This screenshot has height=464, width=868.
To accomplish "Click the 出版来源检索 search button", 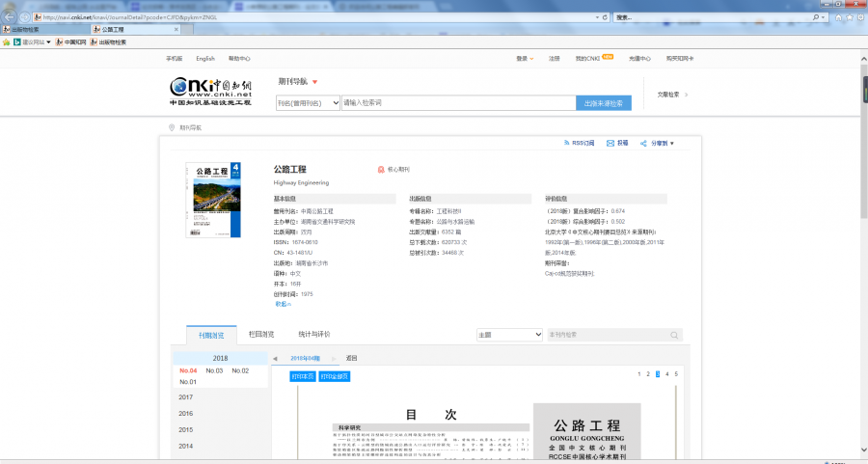I will click(x=604, y=102).
